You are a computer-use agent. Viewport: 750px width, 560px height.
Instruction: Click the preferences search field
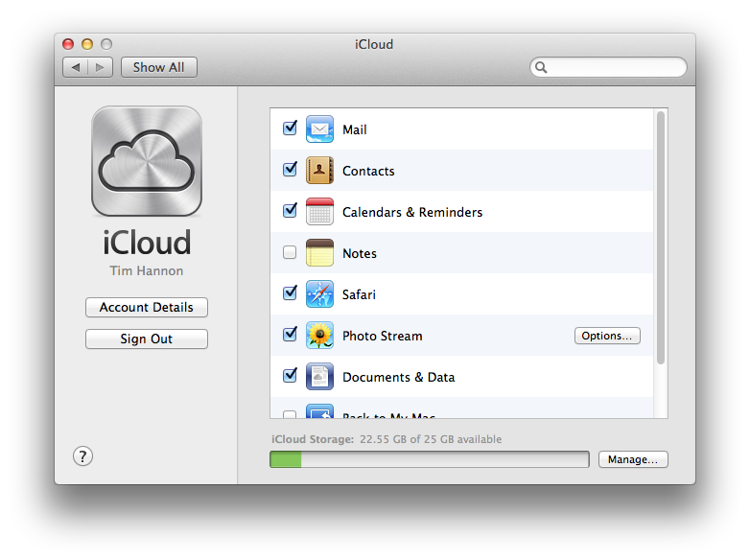tap(608, 67)
